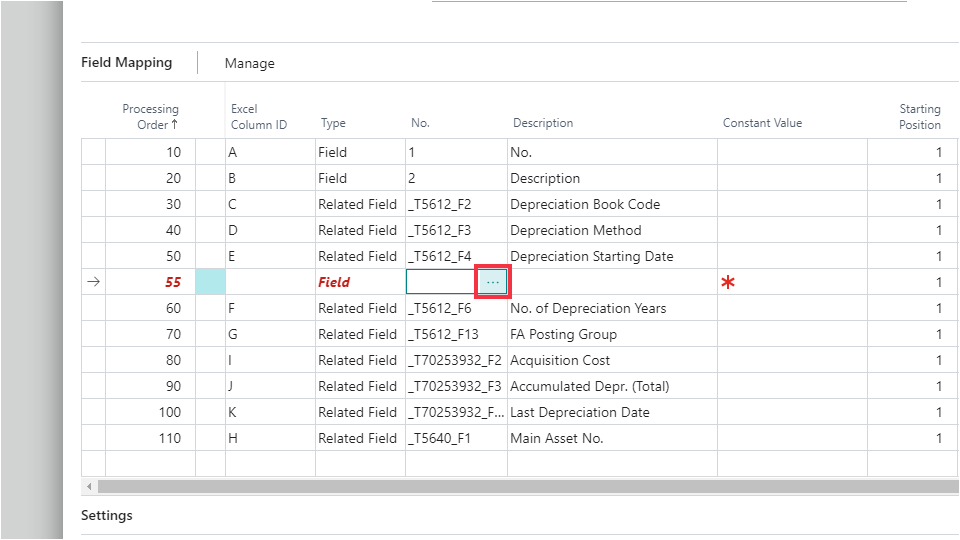Click Excel column A cell

[270, 152]
